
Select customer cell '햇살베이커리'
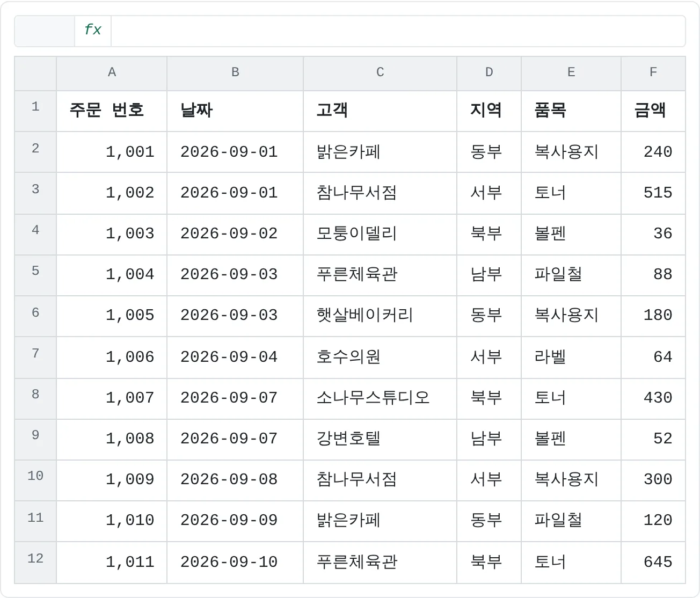pyautogui.click(x=380, y=316)
